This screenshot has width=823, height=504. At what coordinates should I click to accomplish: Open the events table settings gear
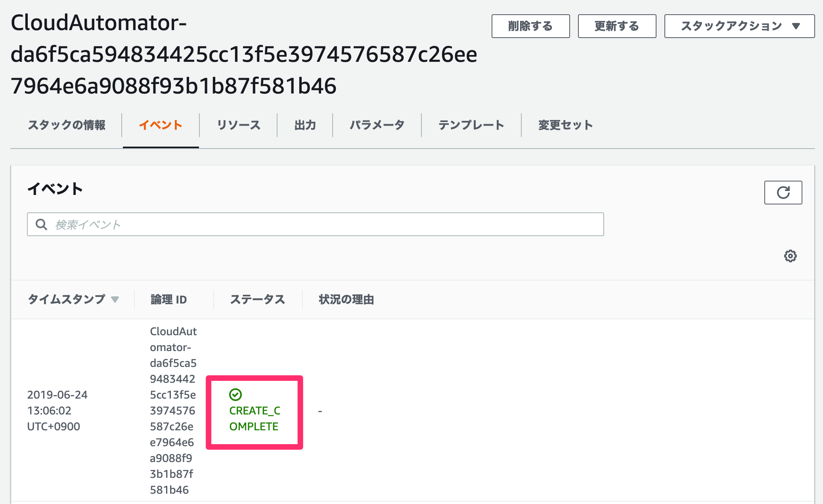click(x=790, y=256)
